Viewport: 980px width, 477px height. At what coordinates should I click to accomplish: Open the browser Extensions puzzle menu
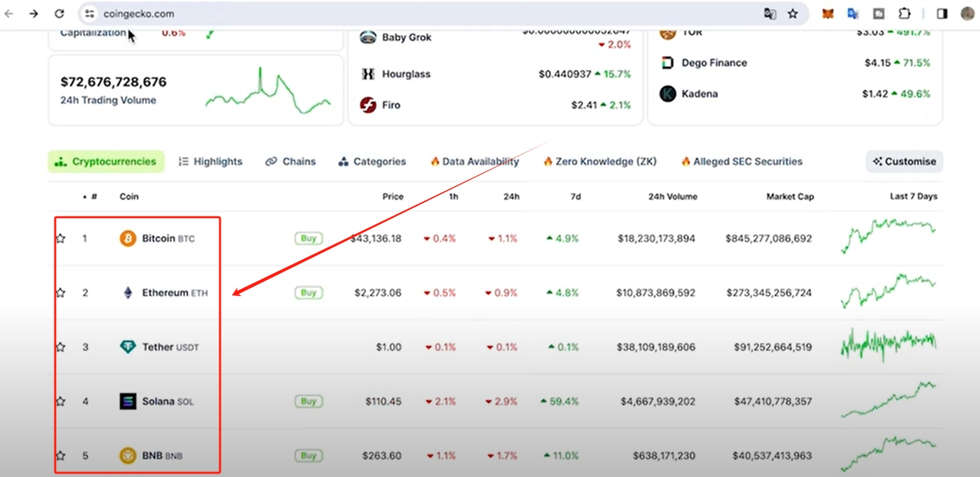tap(905, 13)
